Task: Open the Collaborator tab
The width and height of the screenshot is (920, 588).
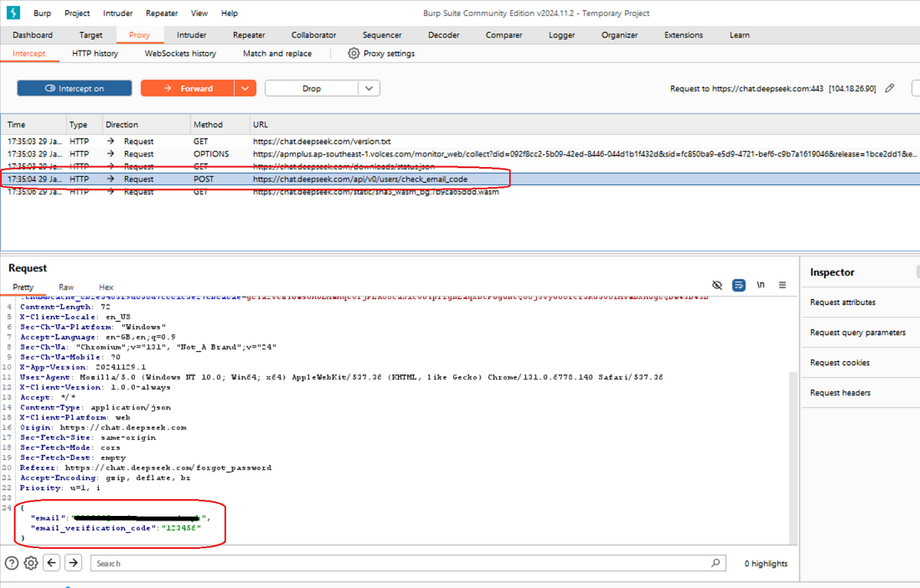Action: pos(314,34)
